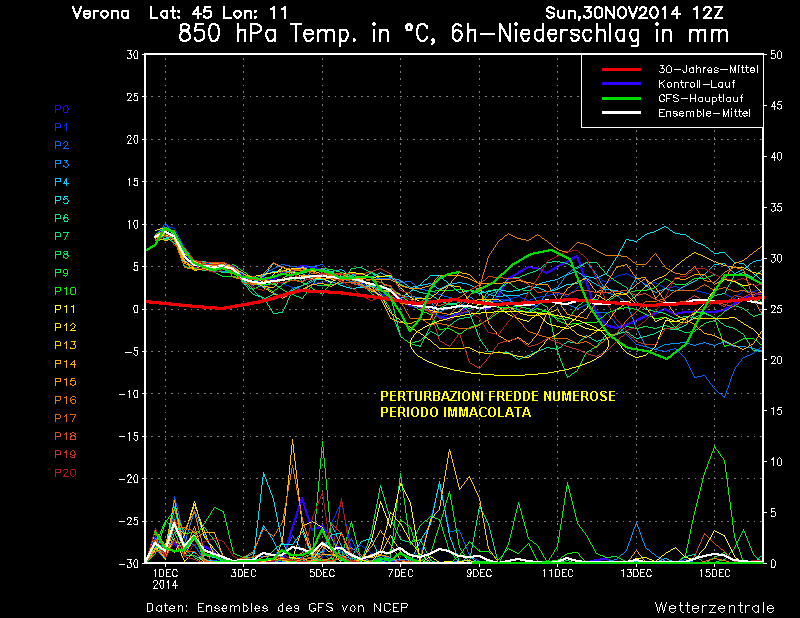Screen dimensions: 800x618
Task: Click the "-5" temperature axis value
Action: point(130,352)
